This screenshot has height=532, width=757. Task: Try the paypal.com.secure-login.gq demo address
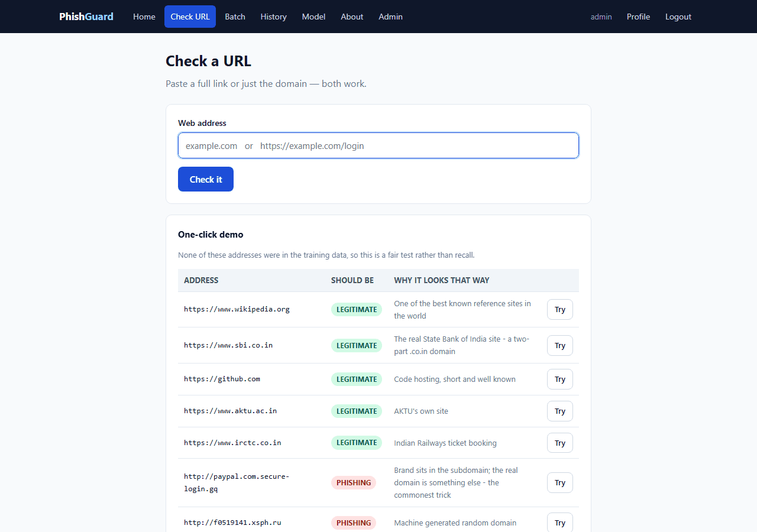click(x=560, y=482)
